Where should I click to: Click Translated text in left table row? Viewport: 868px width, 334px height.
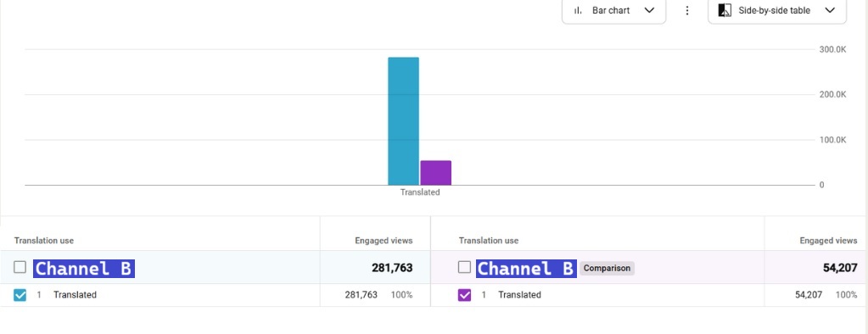[75, 295]
